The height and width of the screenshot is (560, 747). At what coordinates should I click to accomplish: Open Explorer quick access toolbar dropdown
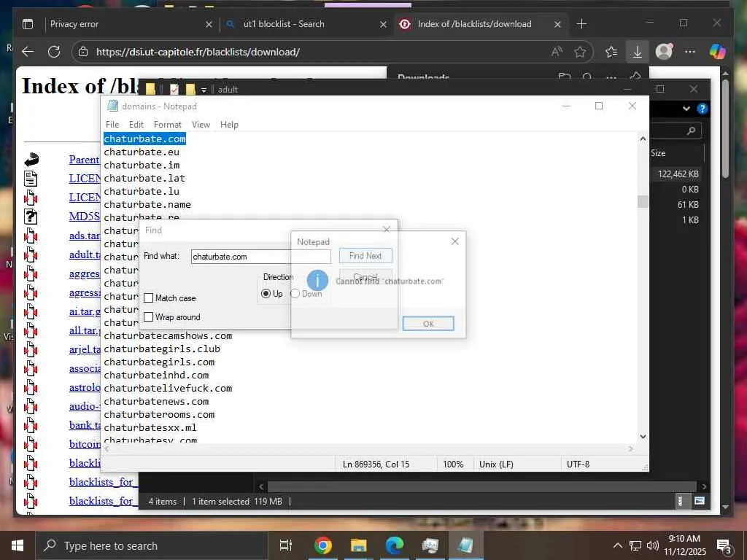coord(204,90)
